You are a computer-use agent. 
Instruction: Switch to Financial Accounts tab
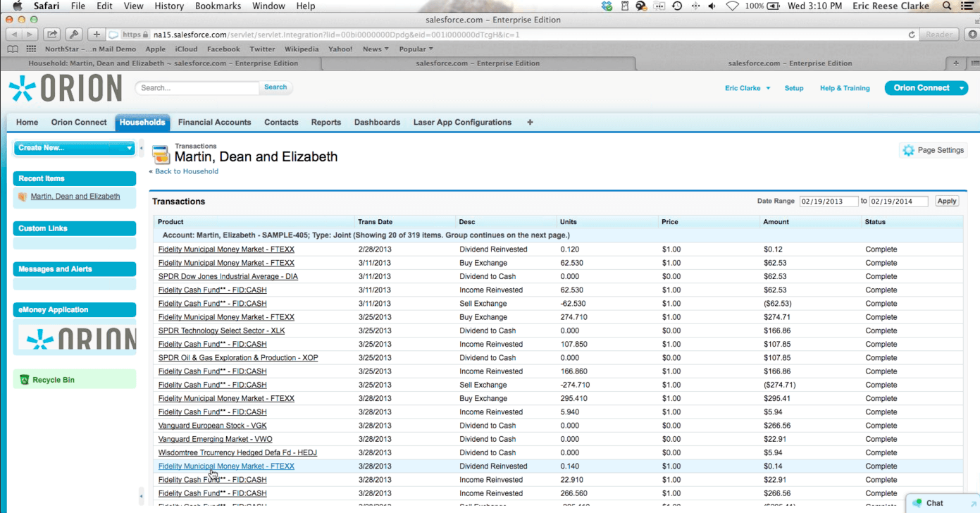pos(214,123)
